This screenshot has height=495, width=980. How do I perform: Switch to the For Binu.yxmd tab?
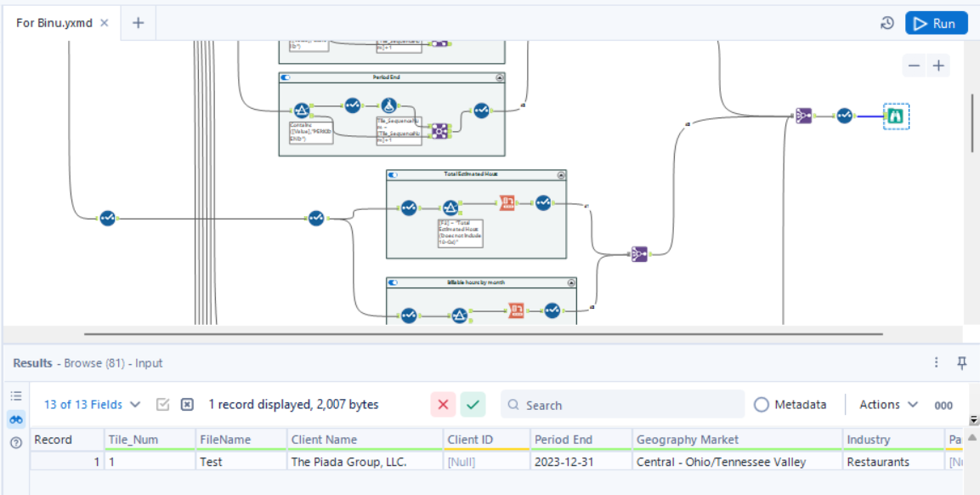[54, 23]
